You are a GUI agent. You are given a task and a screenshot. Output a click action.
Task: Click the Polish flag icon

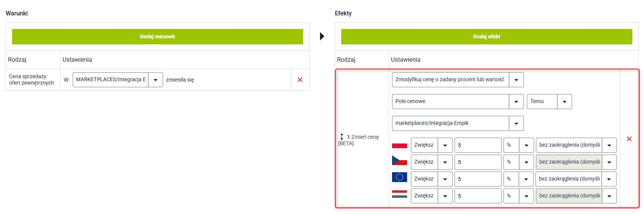[x=399, y=145]
